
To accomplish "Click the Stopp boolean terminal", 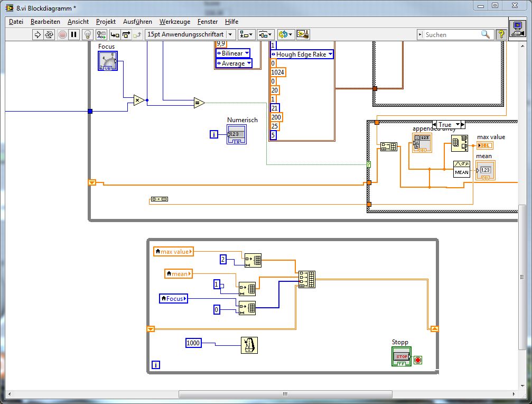I will coord(402,356).
